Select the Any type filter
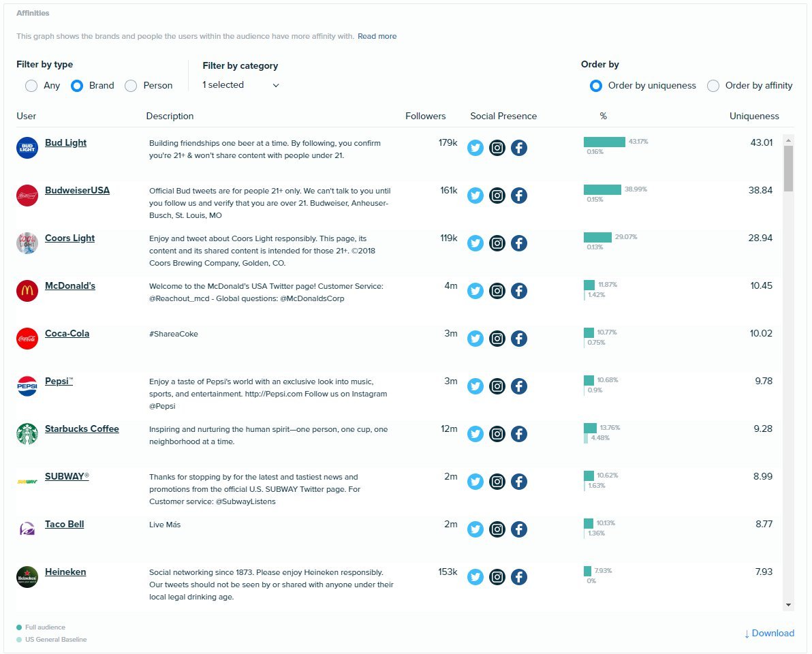The width and height of the screenshot is (812, 654). tap(31, 85)
